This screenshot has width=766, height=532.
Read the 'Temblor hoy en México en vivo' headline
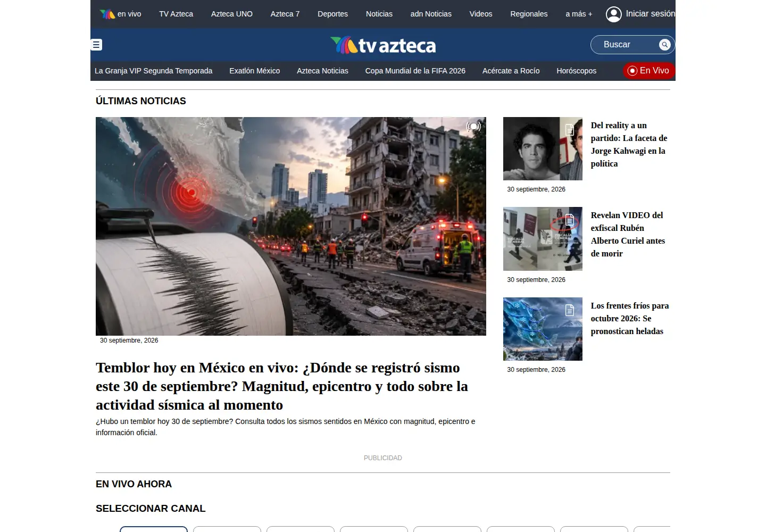pos(282,386)
